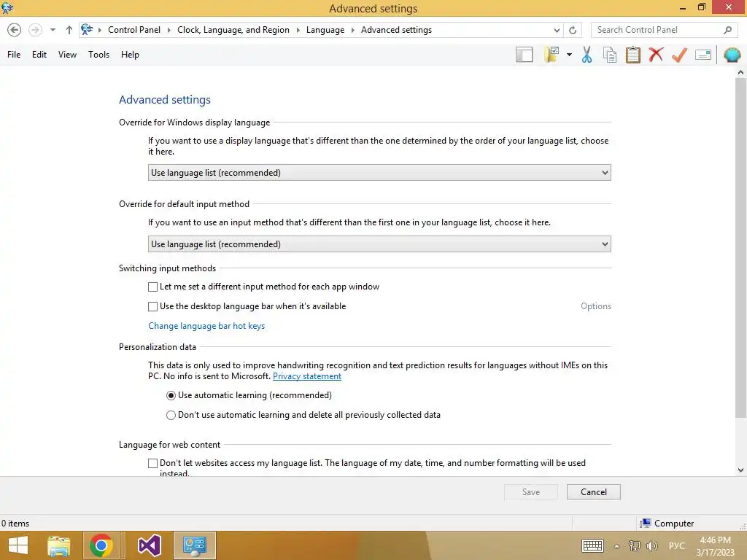Viewport: 747px width, 560px height.
Task: Click the Refresh button
Action: (573, 30)
